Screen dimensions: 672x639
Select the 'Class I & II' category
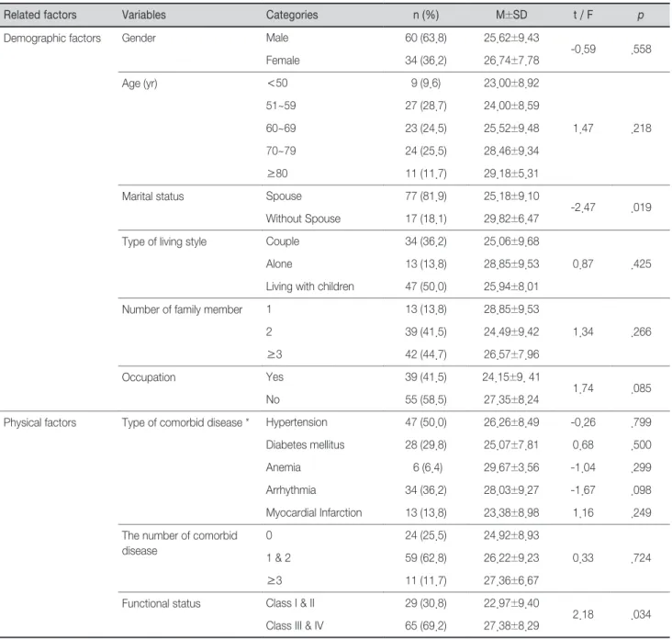pyautogui.click(x=290, y=603)
